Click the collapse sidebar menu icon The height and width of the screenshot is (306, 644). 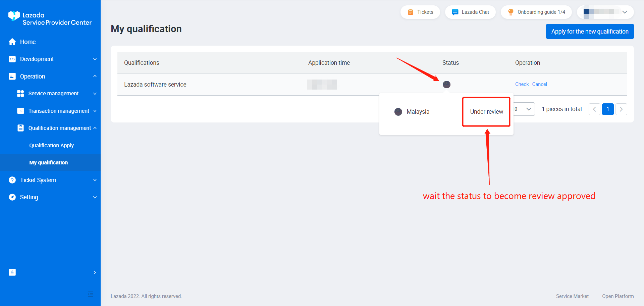91,294
